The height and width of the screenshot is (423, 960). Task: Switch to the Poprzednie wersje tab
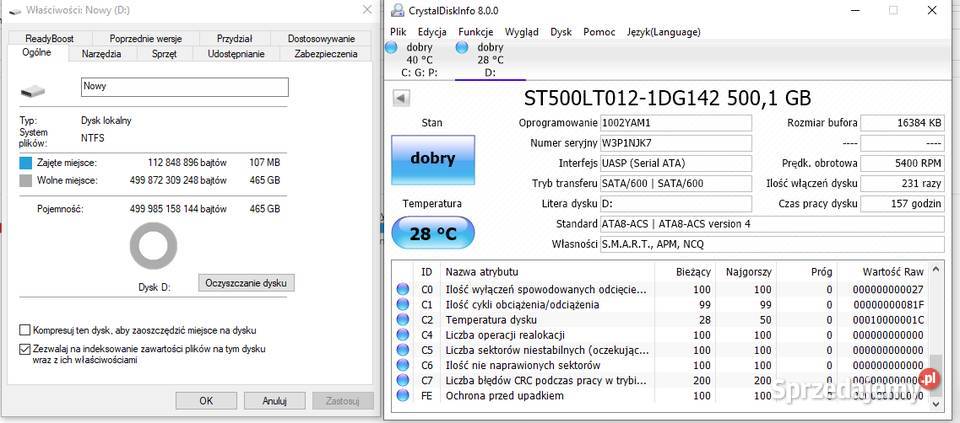coord(146,39)
